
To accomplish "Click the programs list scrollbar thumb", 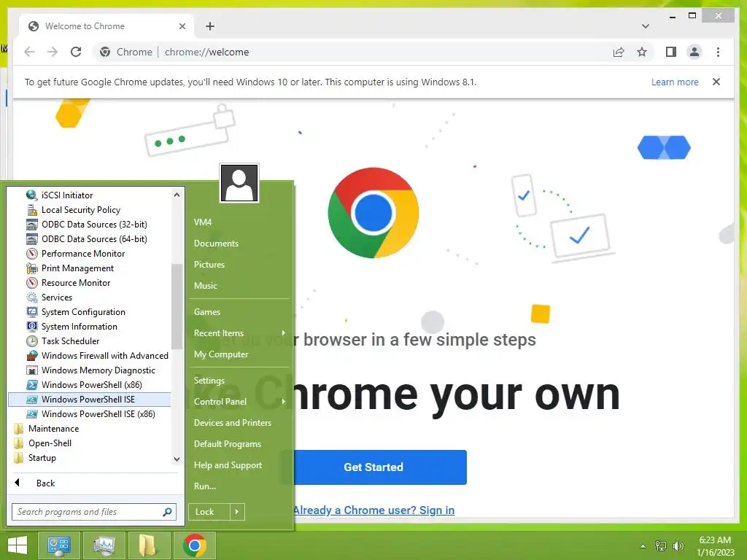I will pos(177,306).
